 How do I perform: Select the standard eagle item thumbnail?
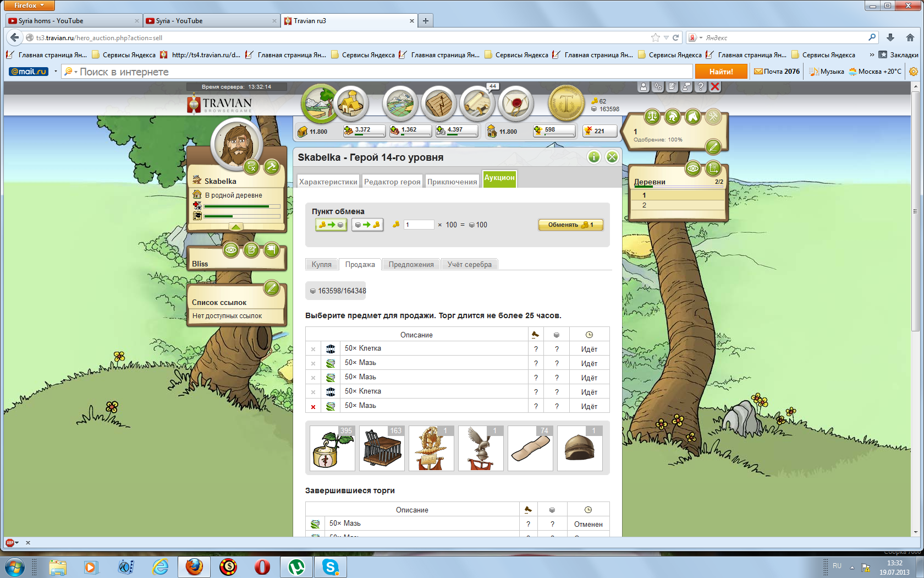(x=431, y=448)
